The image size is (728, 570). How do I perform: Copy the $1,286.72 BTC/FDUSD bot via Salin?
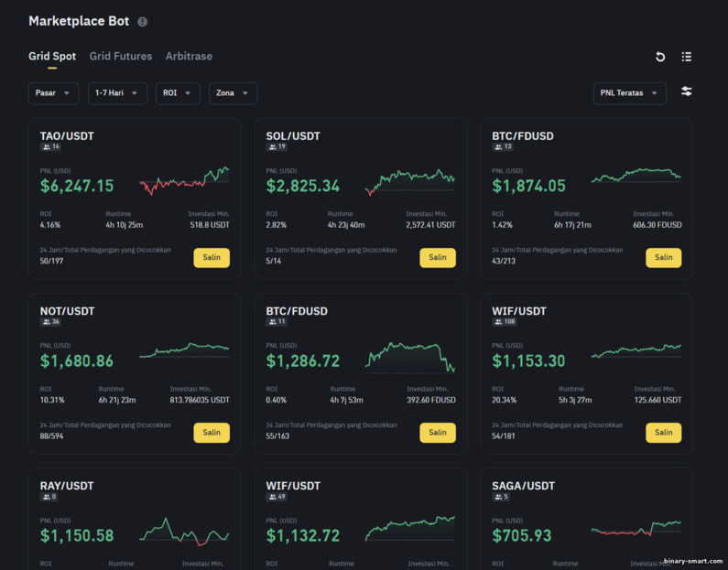[x=438, y=432]
